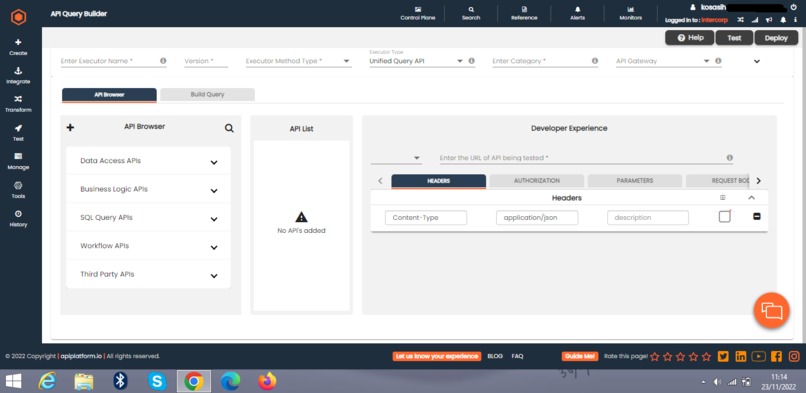Click the search magnifier in API Browser
Screen dimensions: 806x393
click(x=229, y=128)
